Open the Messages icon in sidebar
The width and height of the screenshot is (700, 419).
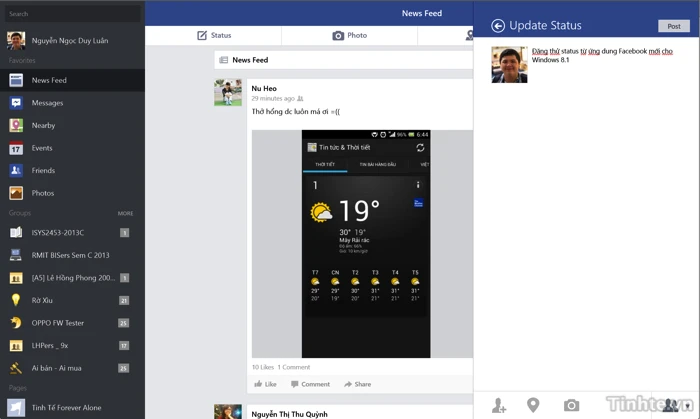click(16, 103)
